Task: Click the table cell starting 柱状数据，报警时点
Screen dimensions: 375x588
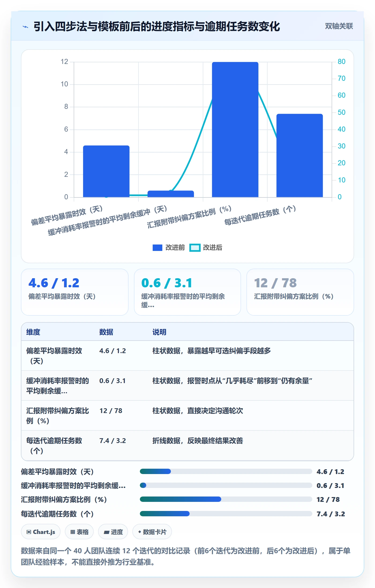Action: point(232,381)
